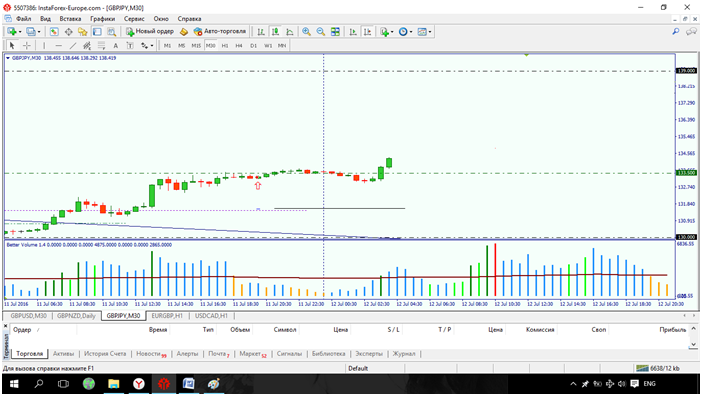Open Windows Start menu
Image resolution: width=702 pixels, height=396 pixels.
pos(14,384)
